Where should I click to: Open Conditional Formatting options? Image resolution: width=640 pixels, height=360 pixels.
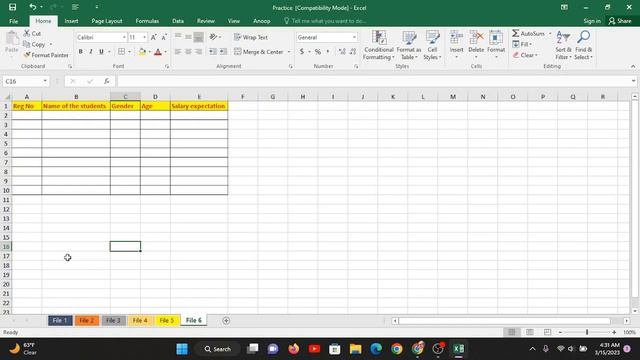(x=379, y=45)
